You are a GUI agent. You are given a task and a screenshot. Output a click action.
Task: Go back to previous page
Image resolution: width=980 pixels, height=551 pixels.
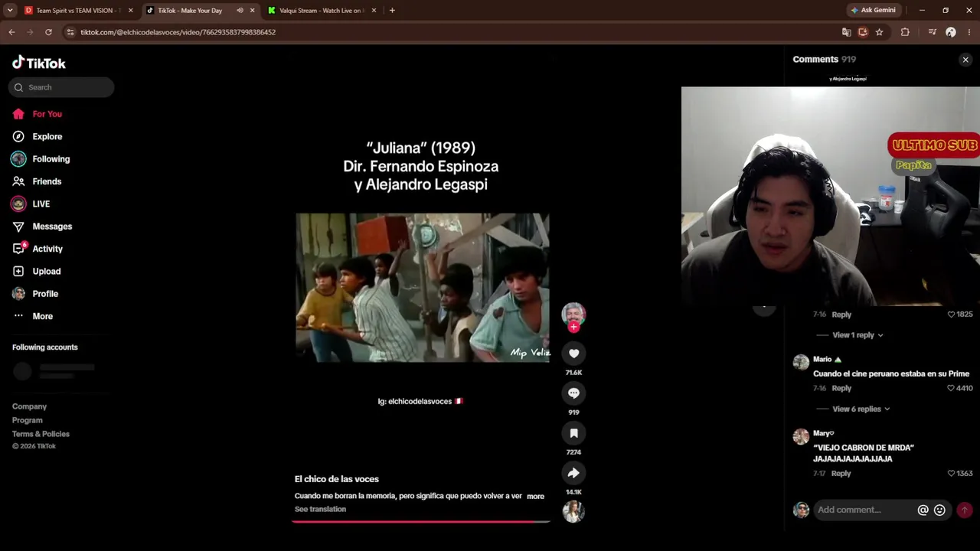(11, 32)
